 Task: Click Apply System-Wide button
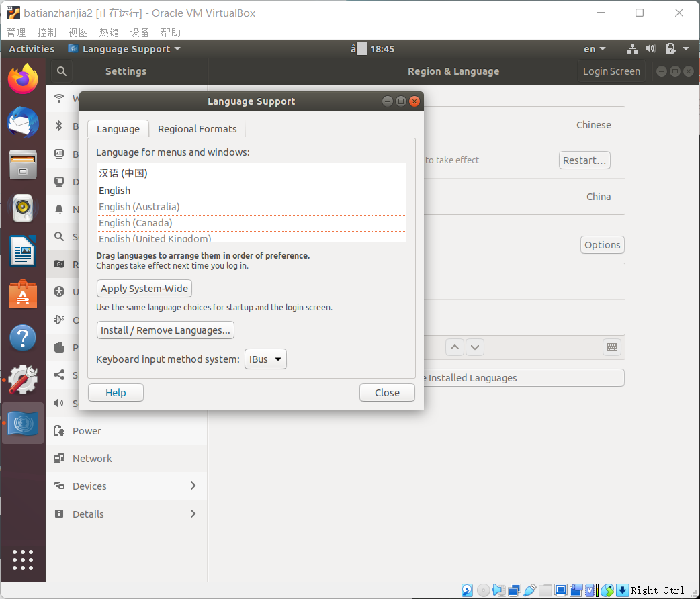(144, 289)
